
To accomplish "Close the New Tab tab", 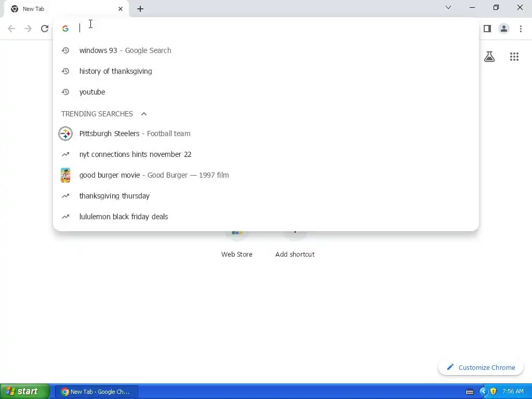I will point(121,9).
